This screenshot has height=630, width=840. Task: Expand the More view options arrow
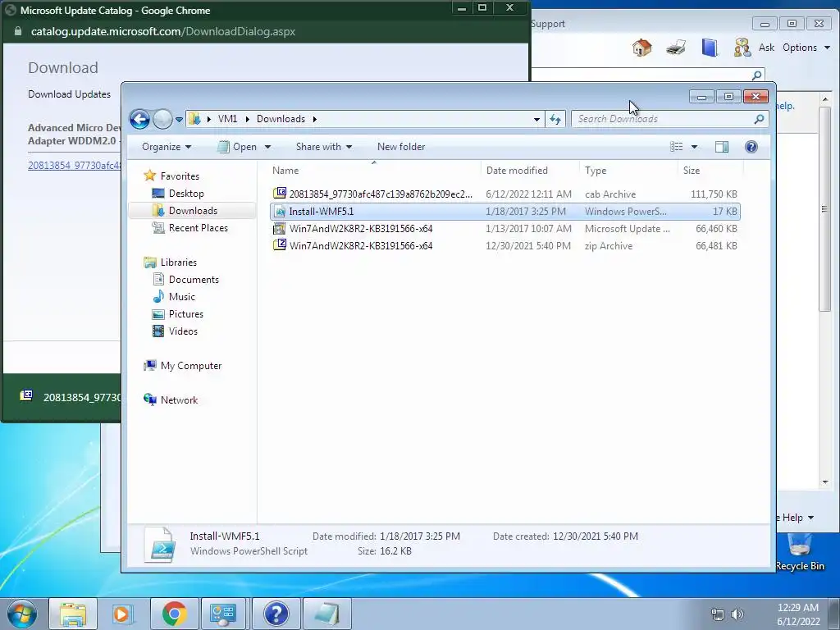coord(694,147)
